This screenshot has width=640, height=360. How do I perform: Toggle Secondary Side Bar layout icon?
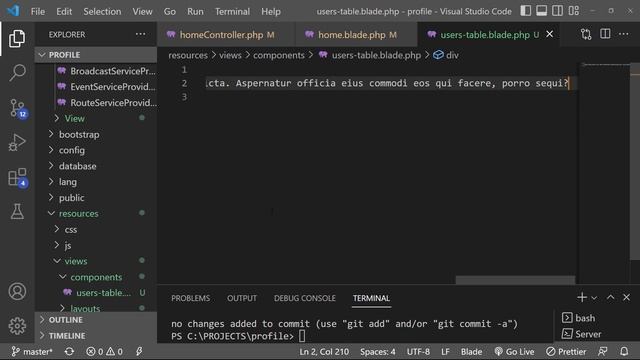tap(558, 11)
